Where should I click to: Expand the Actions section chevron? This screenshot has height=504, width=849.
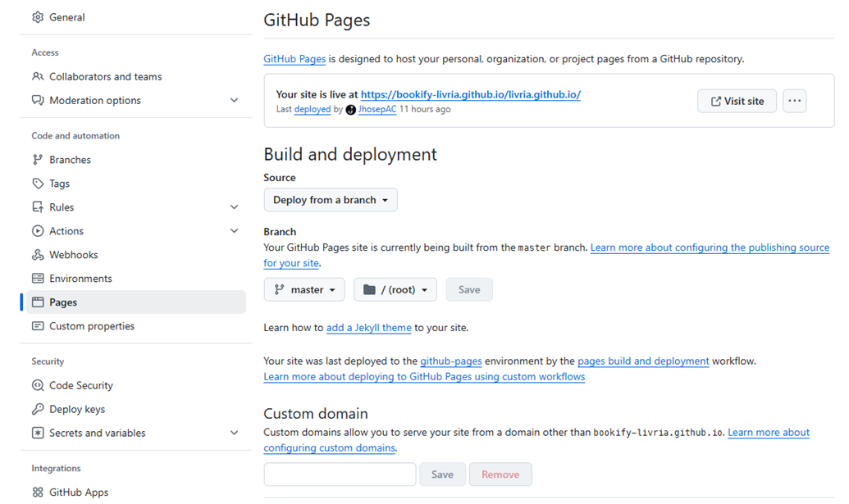[x=234, y=231]
